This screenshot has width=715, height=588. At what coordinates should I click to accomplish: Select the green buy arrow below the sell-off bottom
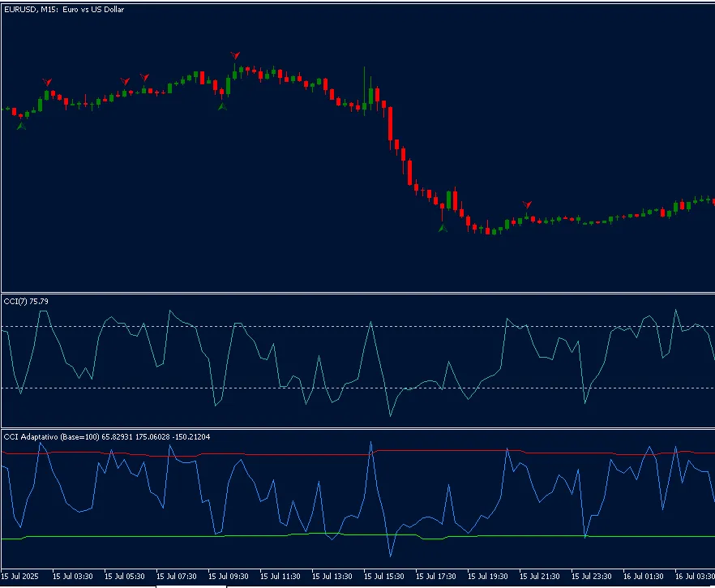tap(443, 230)
